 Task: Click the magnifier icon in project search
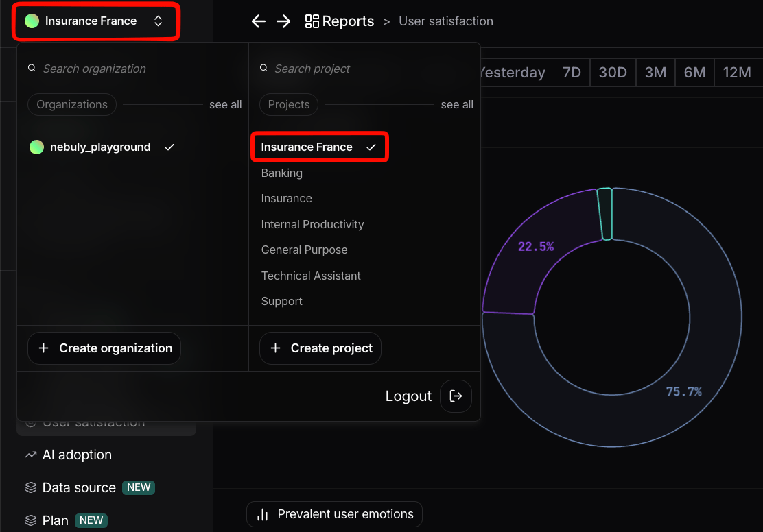263,68
